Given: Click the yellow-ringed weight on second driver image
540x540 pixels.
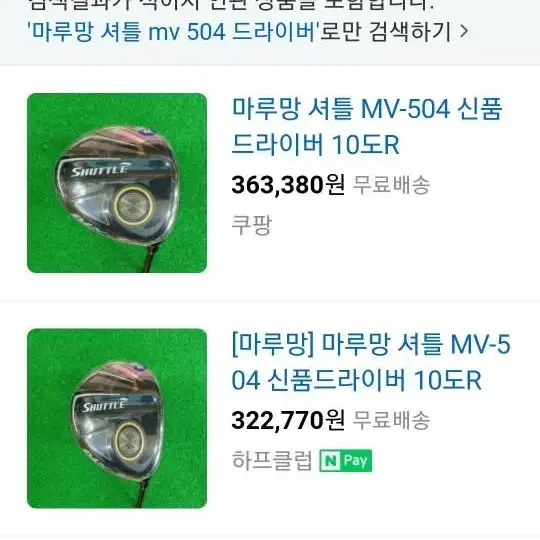Looking at the screenshot, I should pos(130,442).
